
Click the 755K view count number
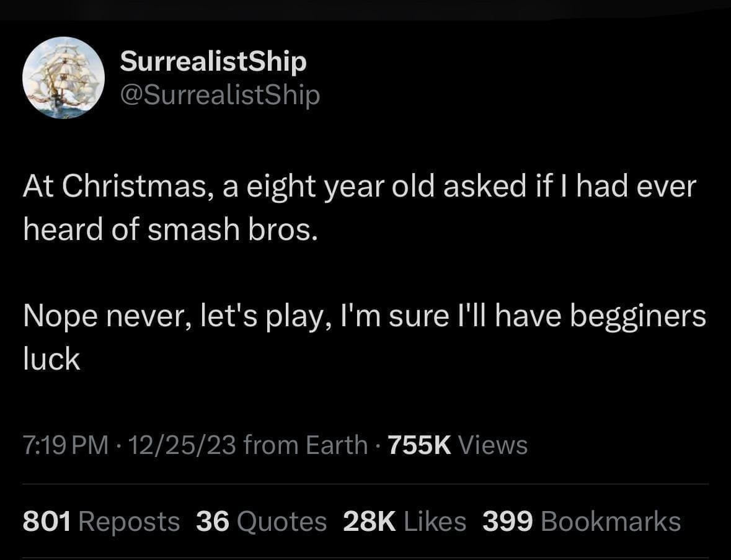(x=419, y=445)
